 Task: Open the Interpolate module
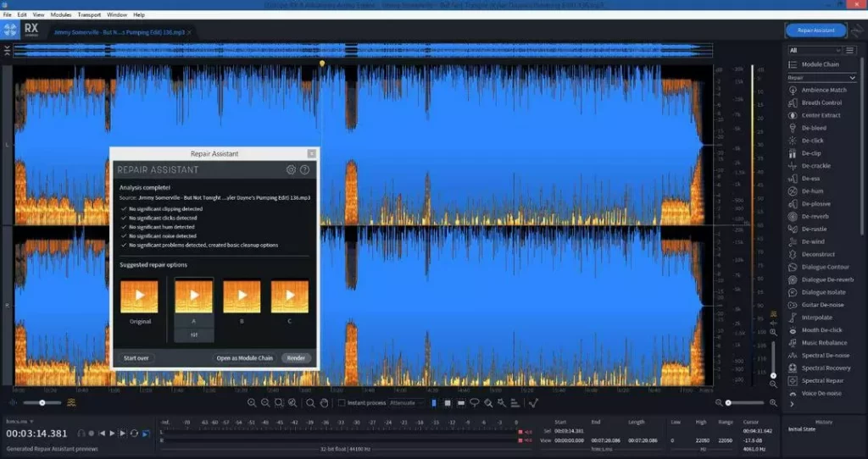[x=810, y=318]
